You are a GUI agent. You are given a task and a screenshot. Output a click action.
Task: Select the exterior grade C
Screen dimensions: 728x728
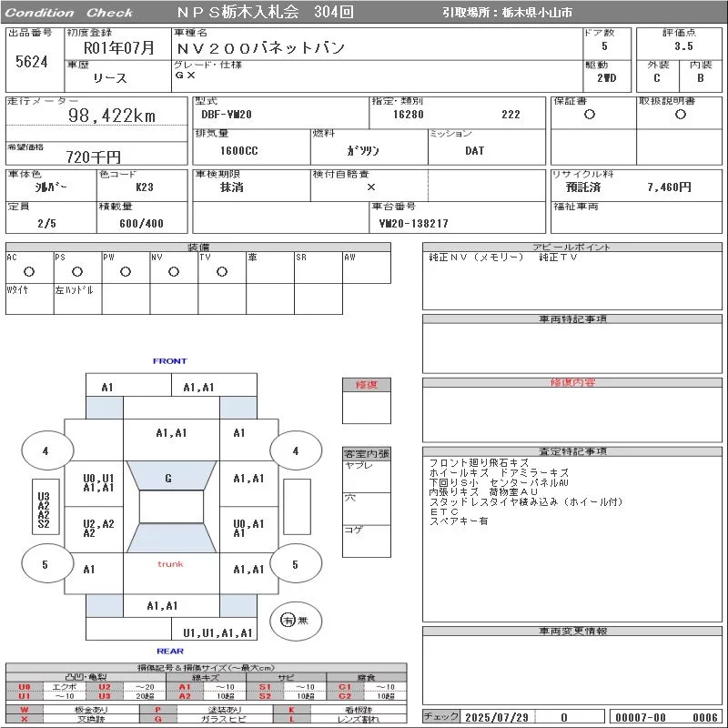coord(656,78)
